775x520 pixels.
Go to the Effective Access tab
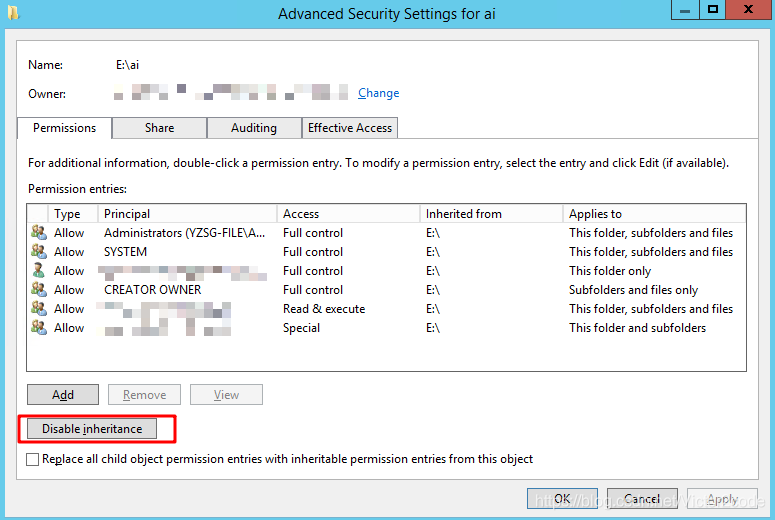(x=350, y=128)
